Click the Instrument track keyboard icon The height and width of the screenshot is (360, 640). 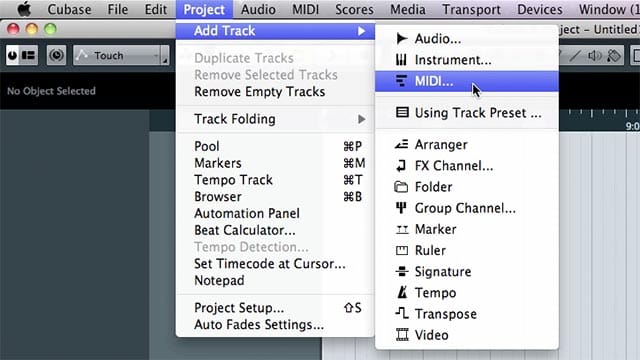click(401, 60)
